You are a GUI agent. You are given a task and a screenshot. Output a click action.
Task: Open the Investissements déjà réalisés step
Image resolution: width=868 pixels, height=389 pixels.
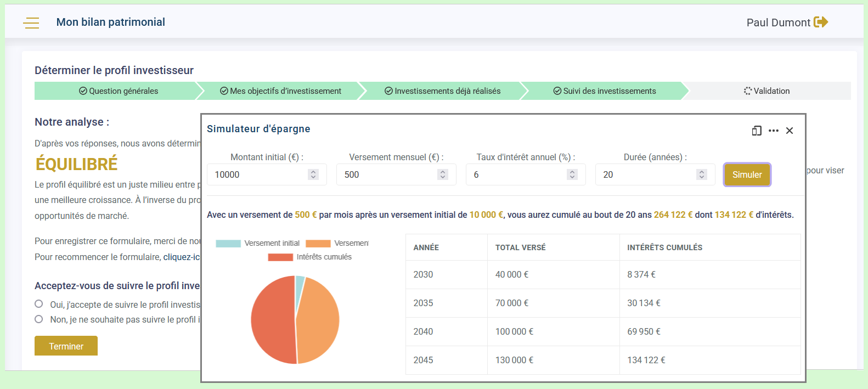click(442, 91)
